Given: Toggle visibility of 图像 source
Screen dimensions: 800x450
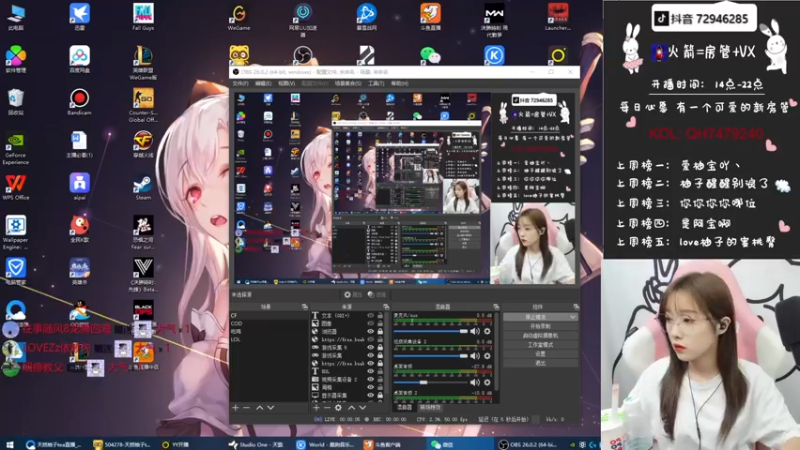Looking at the screenshot, I should (x=370, y=323).
